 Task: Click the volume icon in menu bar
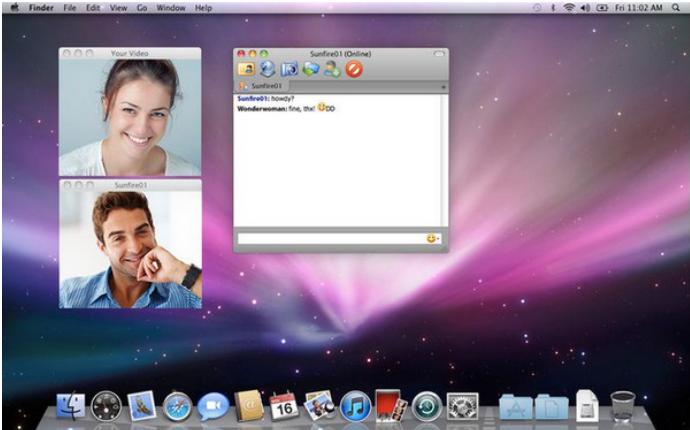click(x=584, y=7)
